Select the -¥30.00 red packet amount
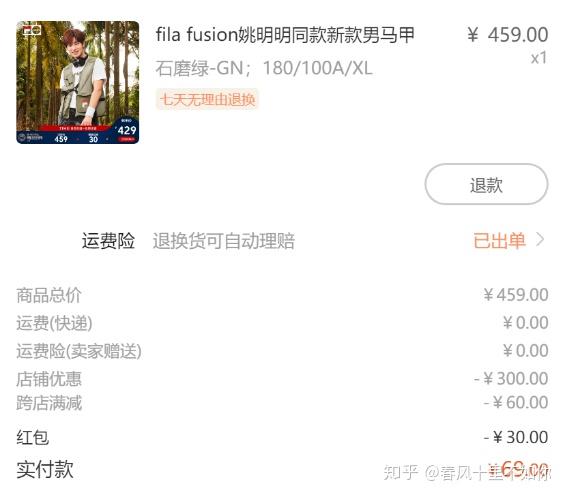Image resolution: width=566 pixels, height=497 pixels. coord(516,437)
